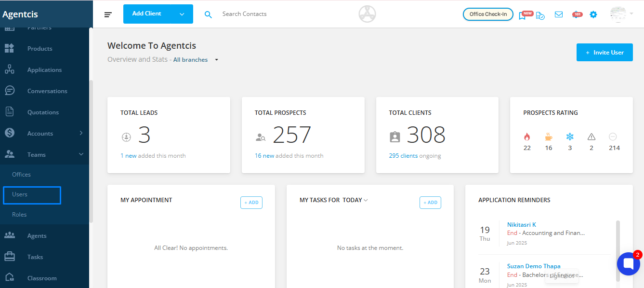Open Agents from the sidebar
This screenshot has width=644, height=288.
click(x=37, y=236)
